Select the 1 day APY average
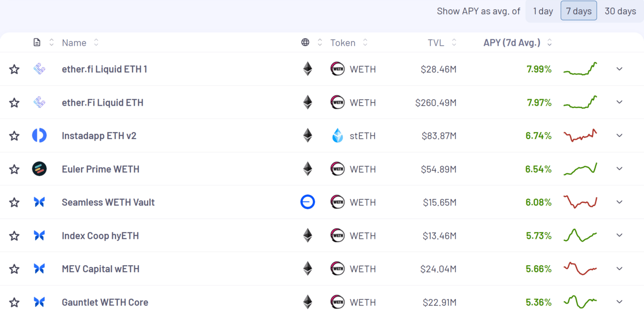The image size is (644, 313). pos(543,11)
